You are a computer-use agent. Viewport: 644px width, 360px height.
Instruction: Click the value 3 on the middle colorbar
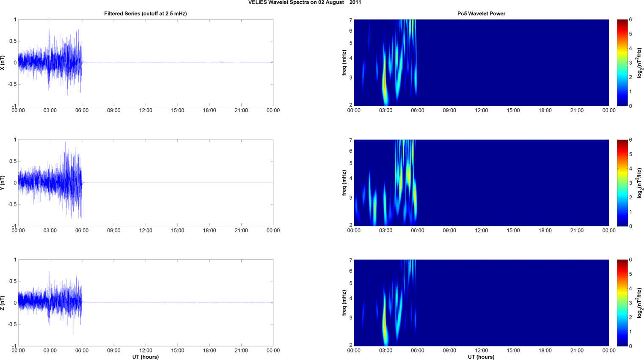(630, 183)
